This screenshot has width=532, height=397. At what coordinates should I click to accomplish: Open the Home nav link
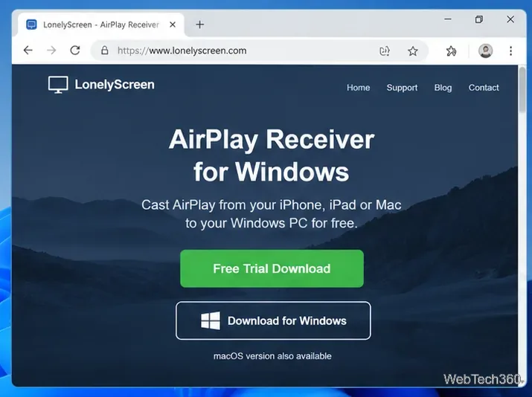(x=359, y=88)
